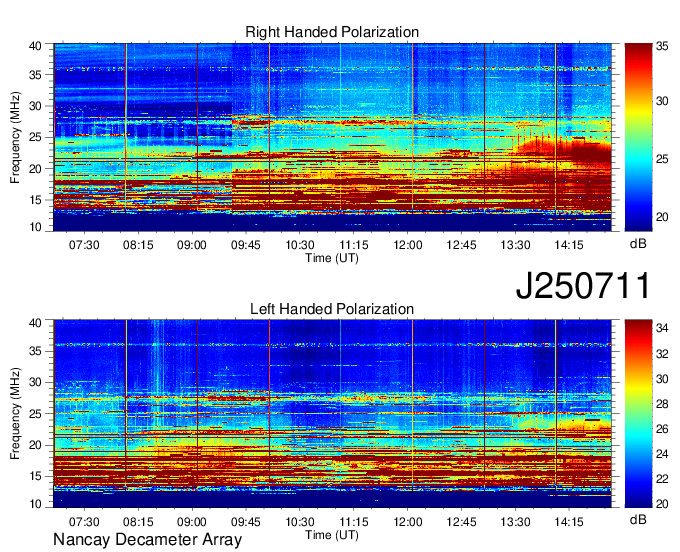Click 08:15 tick on the top plot
Image resolution: width=680 pixels, height=552 pixels.
coord(138,245)
